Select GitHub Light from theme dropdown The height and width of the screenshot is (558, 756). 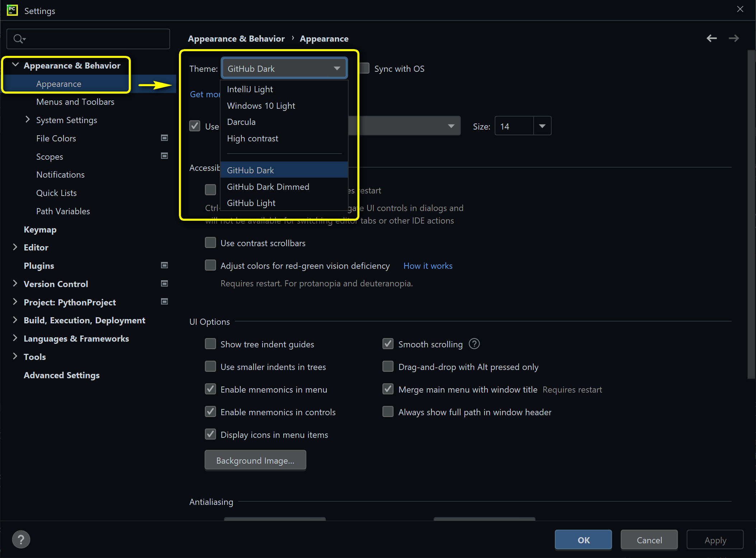(x=251, y=203)
